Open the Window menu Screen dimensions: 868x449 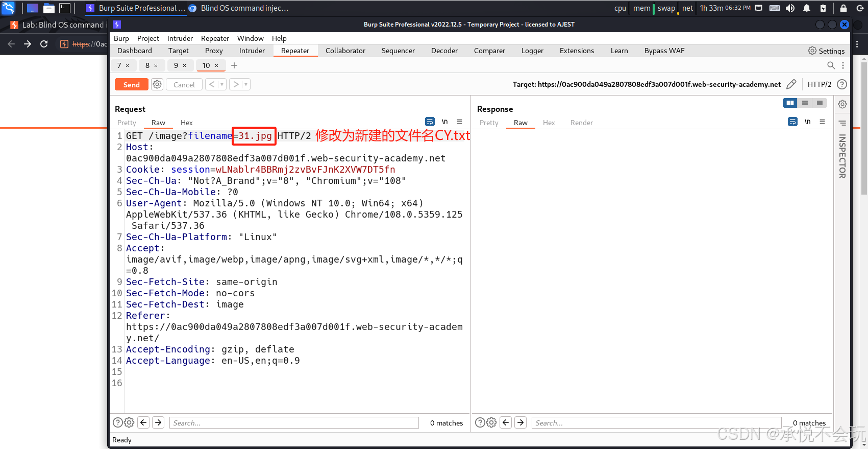click(x=250, y=38)
